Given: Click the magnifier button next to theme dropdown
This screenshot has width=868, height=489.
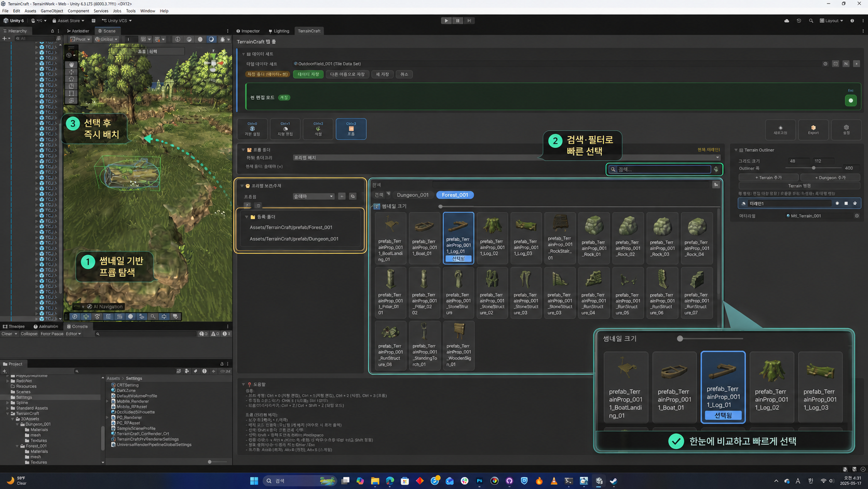Looking at the screenshot, I should click(x=352, y=196).
